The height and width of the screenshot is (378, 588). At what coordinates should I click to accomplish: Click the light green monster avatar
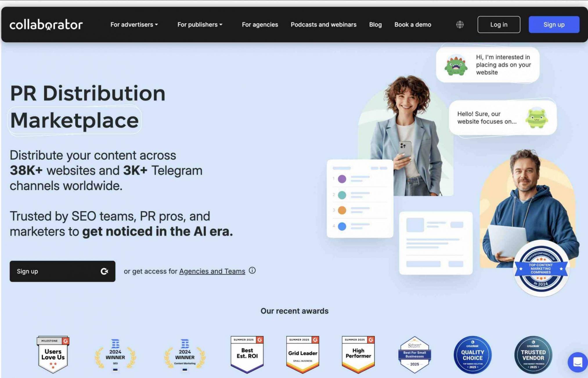click(x=536, y=118)
